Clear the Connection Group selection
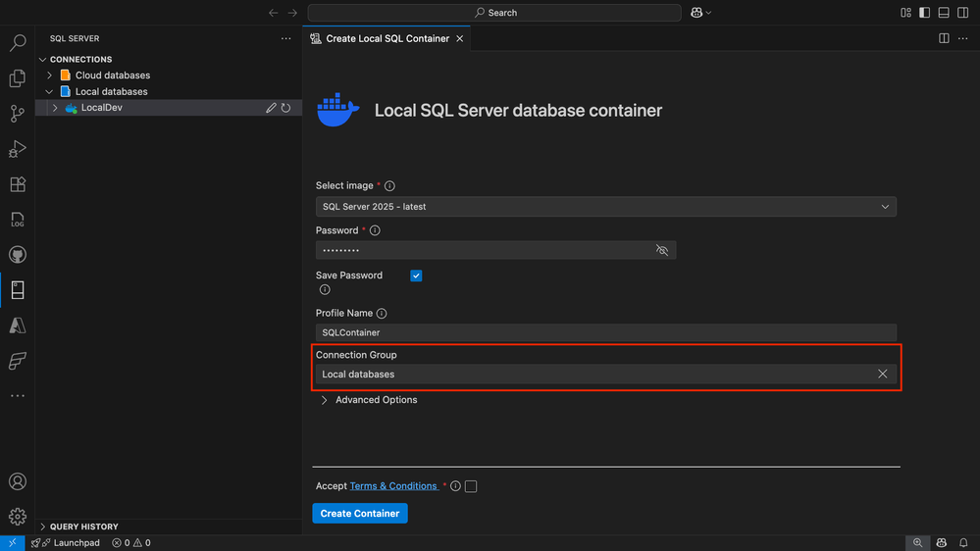The height and width of the screenshot is (551, 980). click(883, 375)
